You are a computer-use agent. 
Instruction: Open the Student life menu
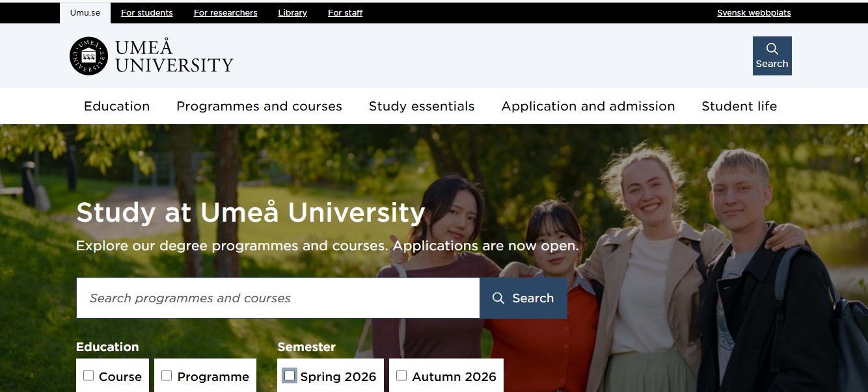pos(739,106)
